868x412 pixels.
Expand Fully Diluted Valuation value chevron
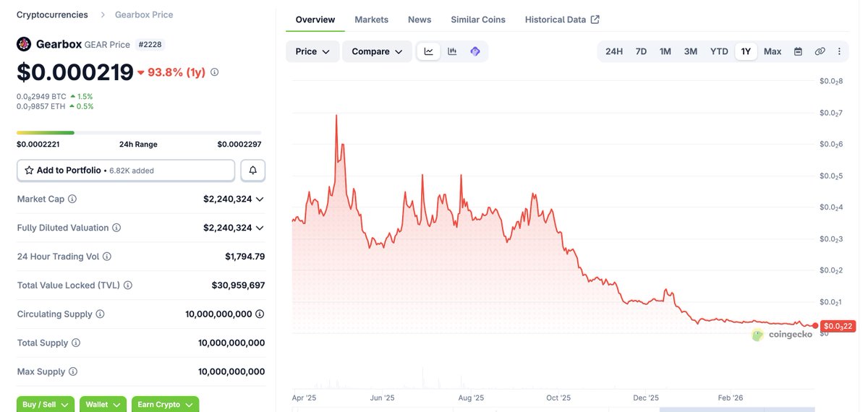click(x=260, y=228)
